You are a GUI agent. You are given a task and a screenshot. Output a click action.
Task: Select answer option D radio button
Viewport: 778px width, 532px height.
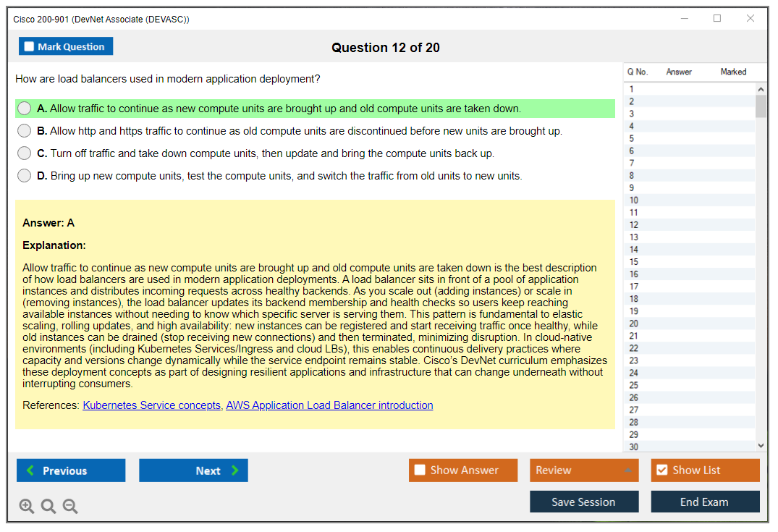pyautogui.click(x=25, y=176)
